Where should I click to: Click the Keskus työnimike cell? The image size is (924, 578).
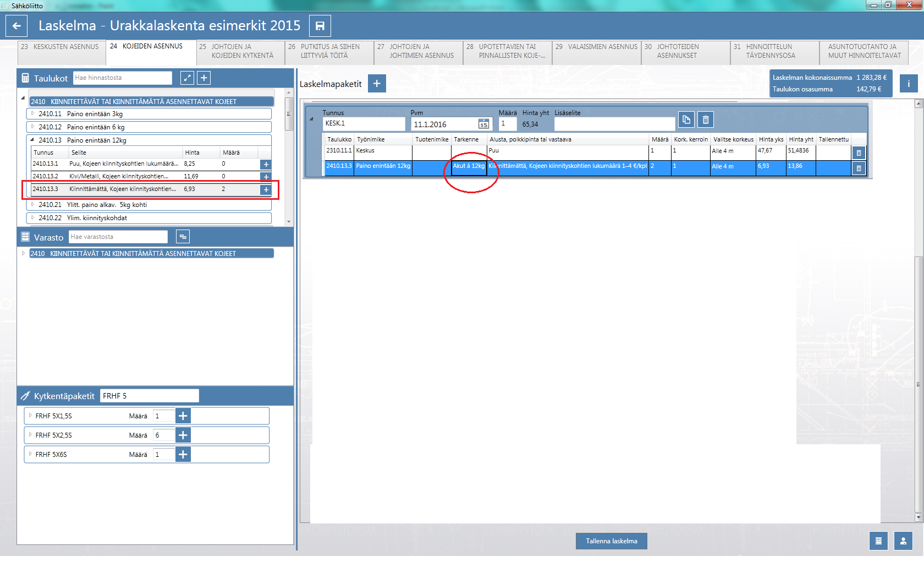383,152
